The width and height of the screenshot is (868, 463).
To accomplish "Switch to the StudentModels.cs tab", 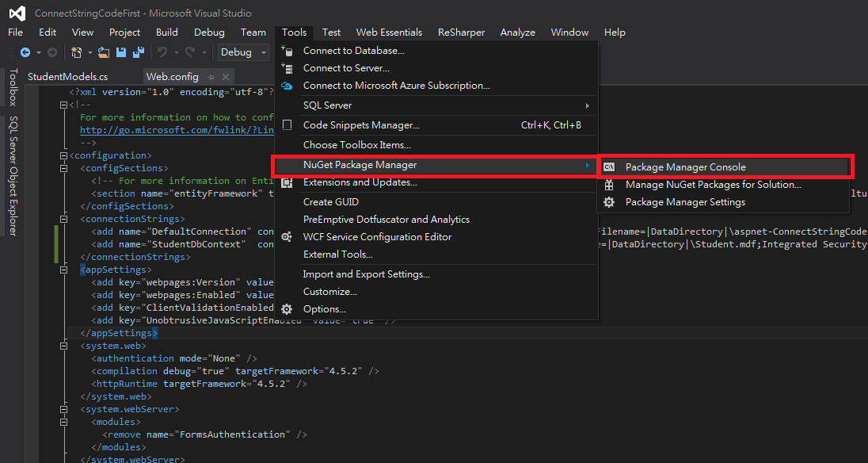I will click(x=67, y=77).
